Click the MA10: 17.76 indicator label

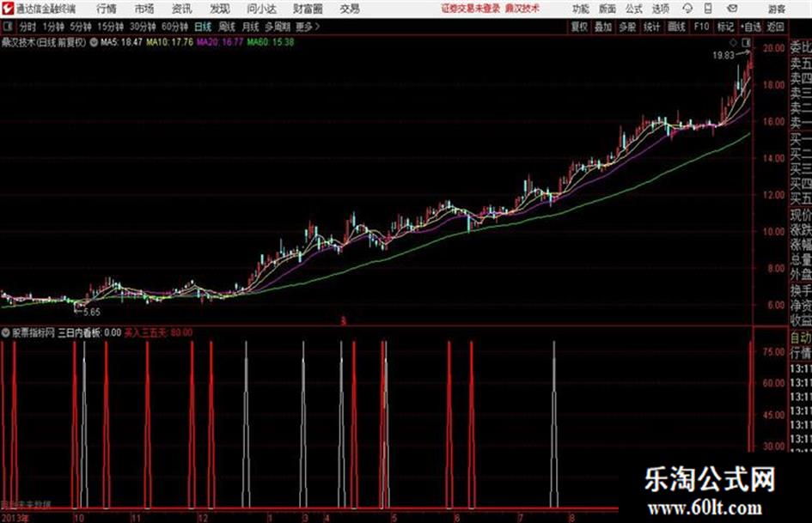170,42
